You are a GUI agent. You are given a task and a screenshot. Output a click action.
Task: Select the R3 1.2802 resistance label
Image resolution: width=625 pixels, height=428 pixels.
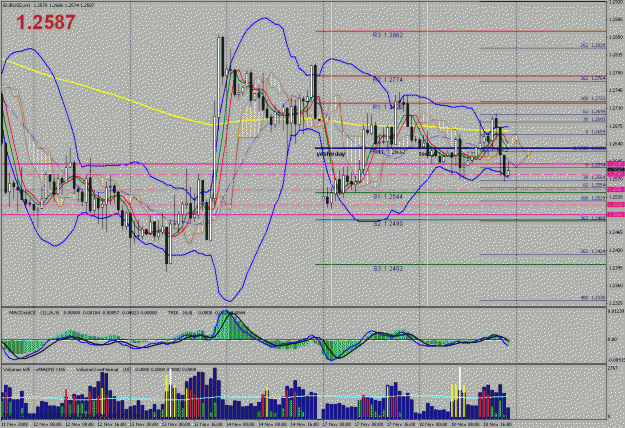(x=388, y=35)
